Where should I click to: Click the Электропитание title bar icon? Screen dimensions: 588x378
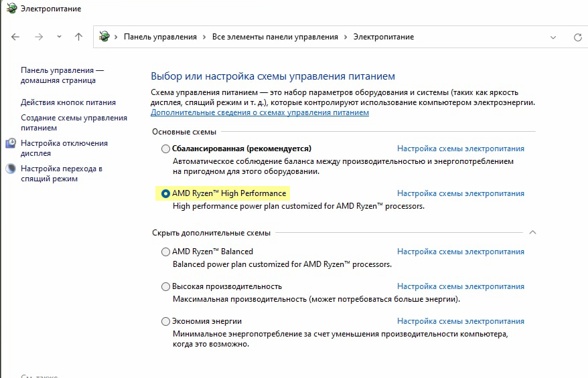[x=11, y=8]
